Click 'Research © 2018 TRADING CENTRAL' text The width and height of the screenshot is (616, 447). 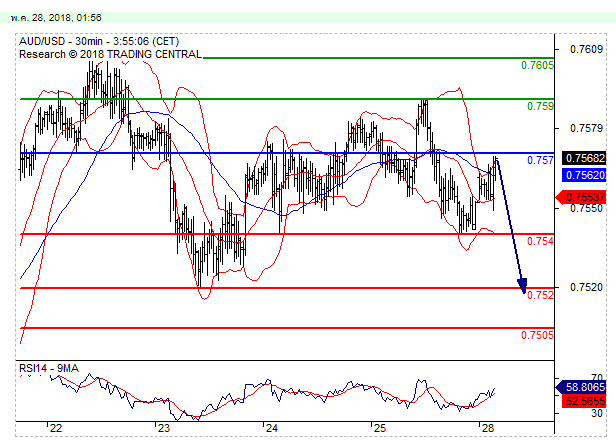pos(110,54)
